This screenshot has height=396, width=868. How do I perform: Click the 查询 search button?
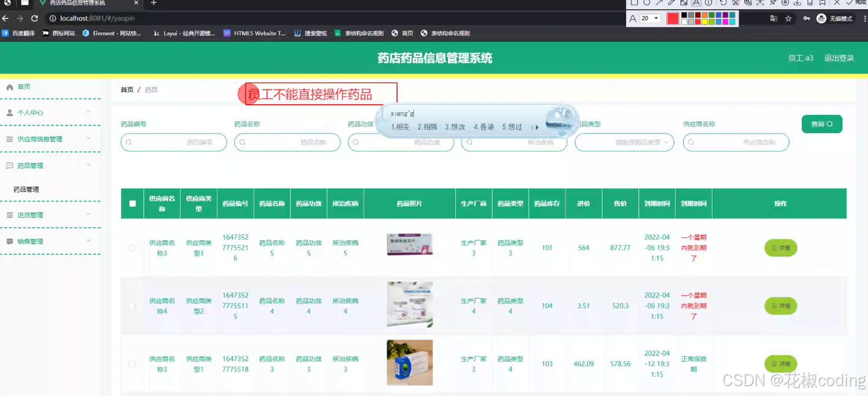pos(821,124)
